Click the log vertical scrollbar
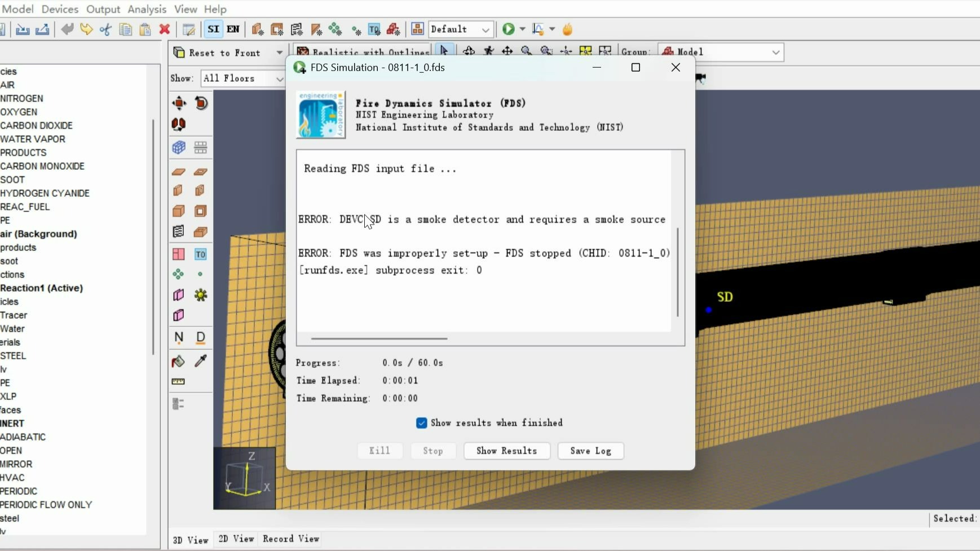This screenshot has height=551, width=980. pos(678,272)
